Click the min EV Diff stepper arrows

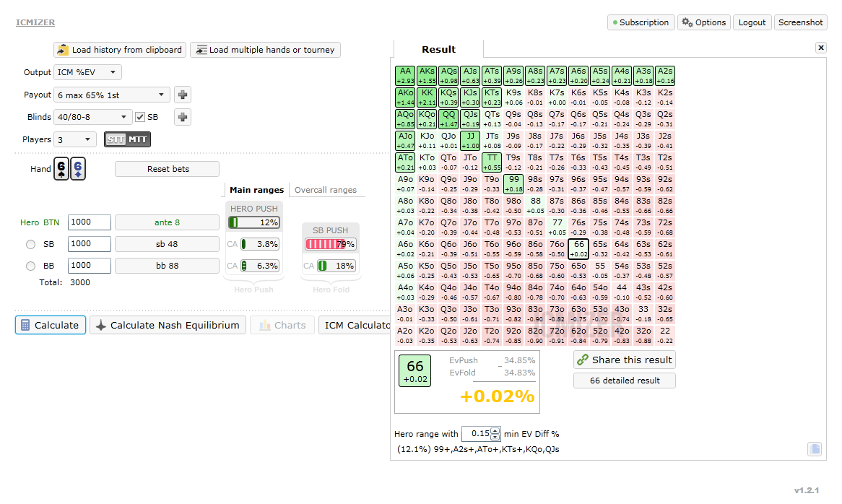[x=495, y=434]
